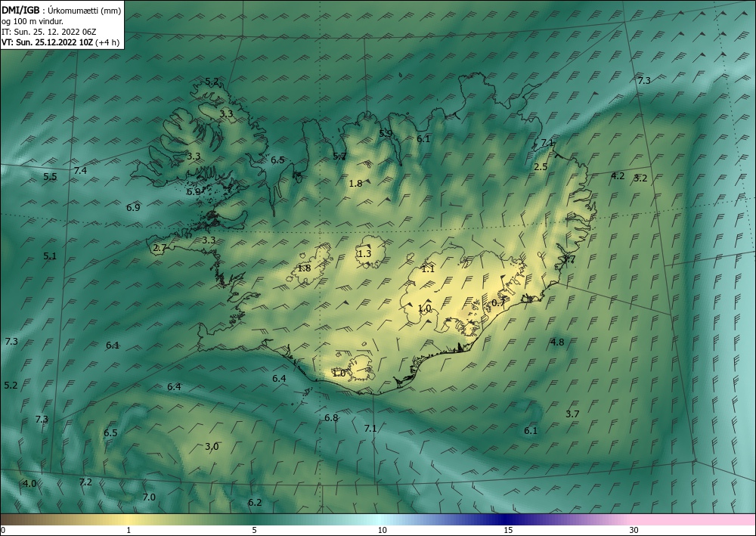756x536 pixels.
Task: Select the "VT: Sun. 25.12.2022 10Z" valid time line
Action: point(48,42)
